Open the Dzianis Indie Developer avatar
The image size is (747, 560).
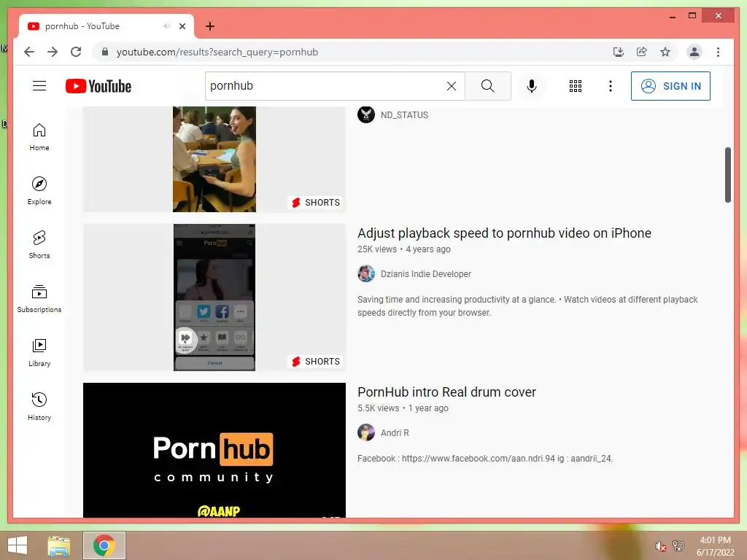coord(366,274)
